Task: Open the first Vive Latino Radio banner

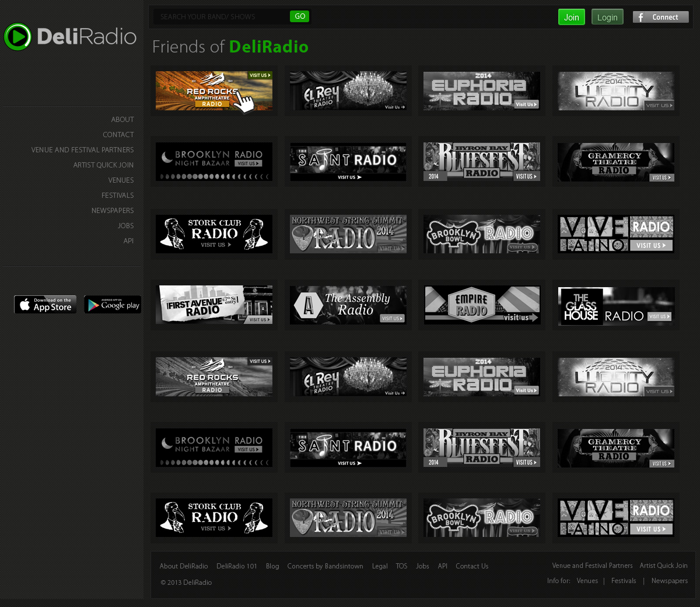Action: click(616, 234)
